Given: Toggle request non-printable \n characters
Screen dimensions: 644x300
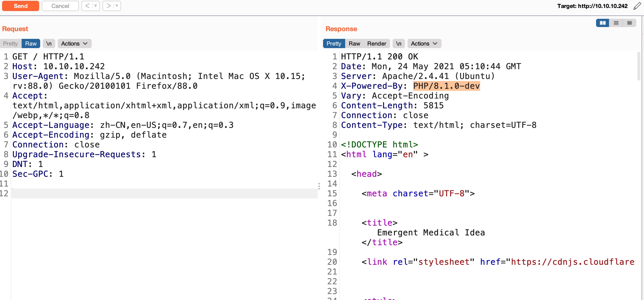Looking at the screenshot, I should tap(49, 44).
